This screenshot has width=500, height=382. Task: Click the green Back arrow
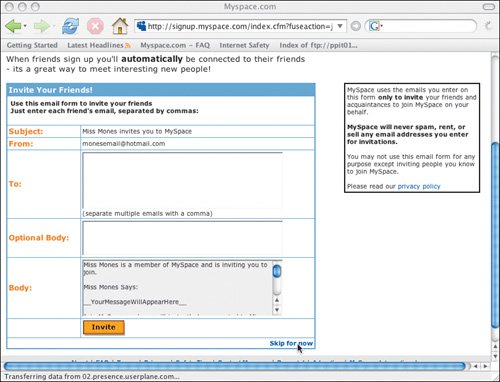coord(13,26)
